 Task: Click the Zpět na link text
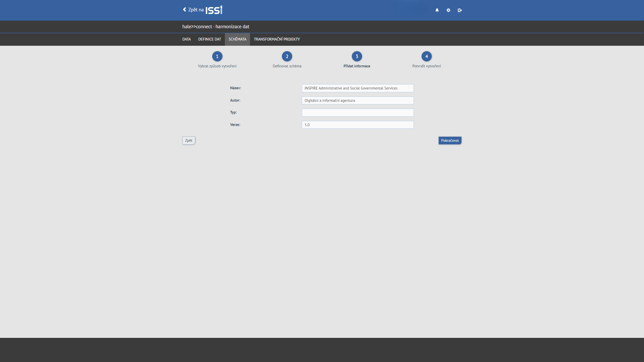[x=196, y=10]
